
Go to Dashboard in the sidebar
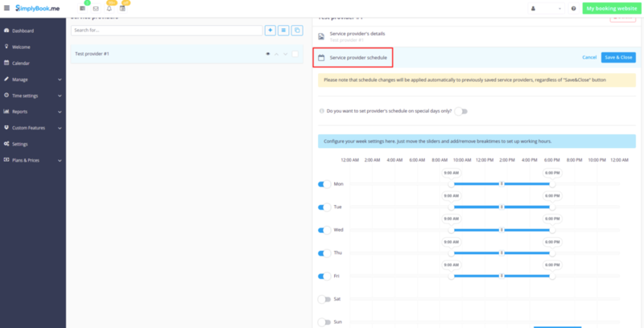coord(26,31)
